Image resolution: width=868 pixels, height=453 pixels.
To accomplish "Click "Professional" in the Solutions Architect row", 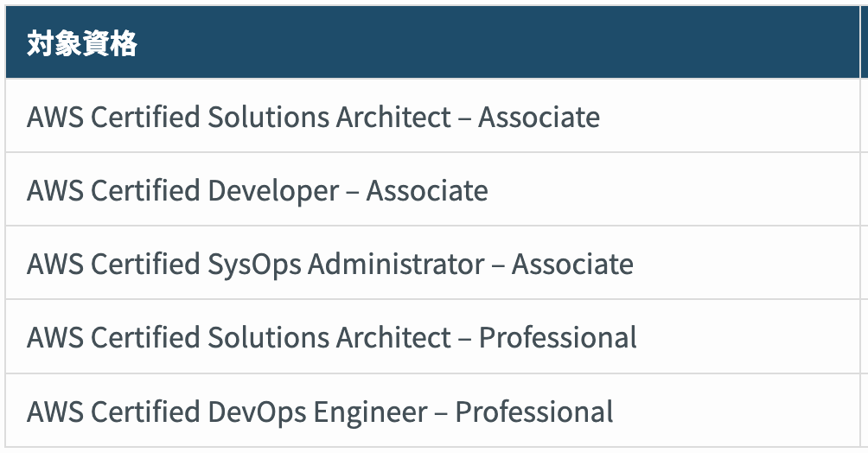I will (x=558, y=337).
